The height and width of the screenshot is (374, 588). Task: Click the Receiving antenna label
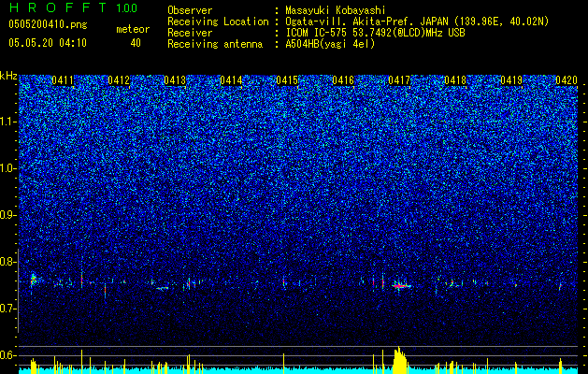pos(215,44)
